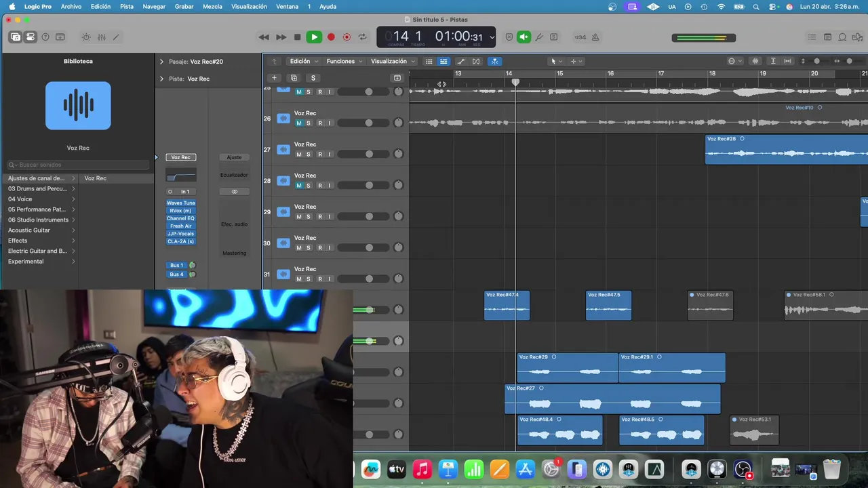Toggle the Library panel button
The width and height of the screenshot is (868, 488).
coord(16,37)
